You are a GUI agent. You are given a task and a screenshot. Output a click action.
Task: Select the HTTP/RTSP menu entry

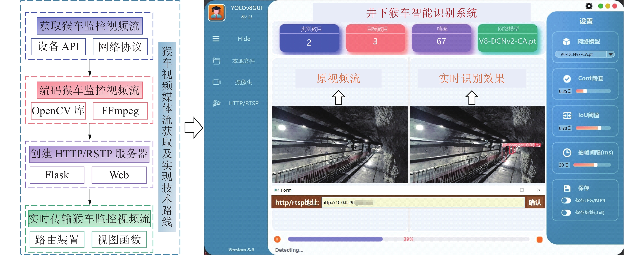(x=243, y=103)
